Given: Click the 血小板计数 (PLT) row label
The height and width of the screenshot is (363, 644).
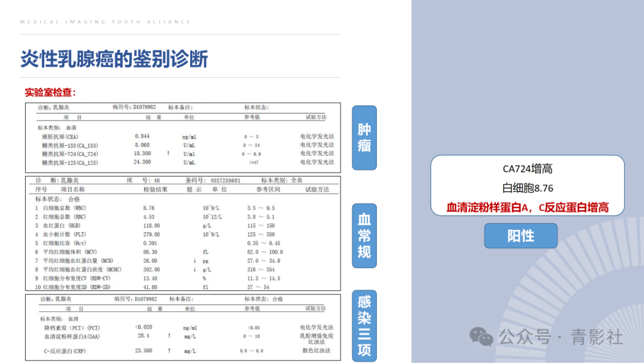Looking at the screenshot, I should (64, 234).
